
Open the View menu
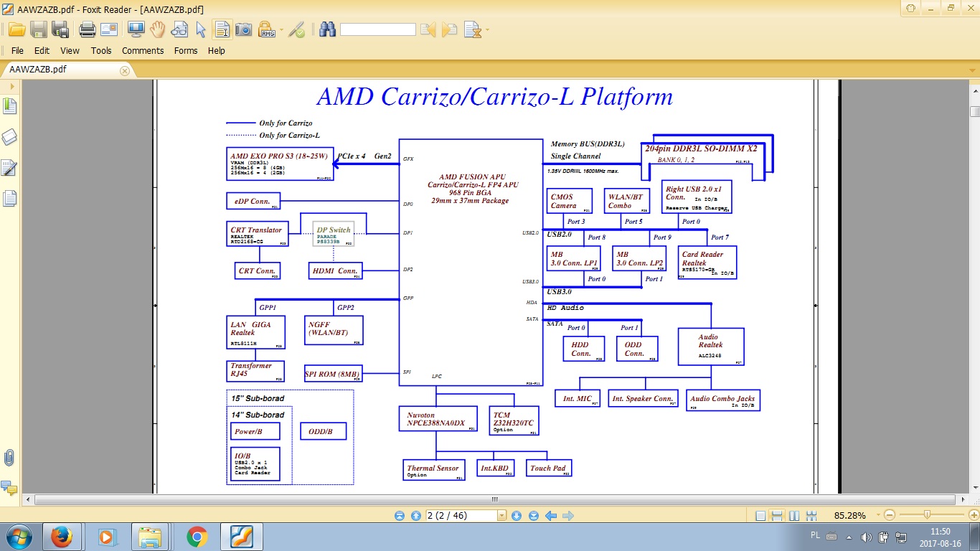[70, 50]
